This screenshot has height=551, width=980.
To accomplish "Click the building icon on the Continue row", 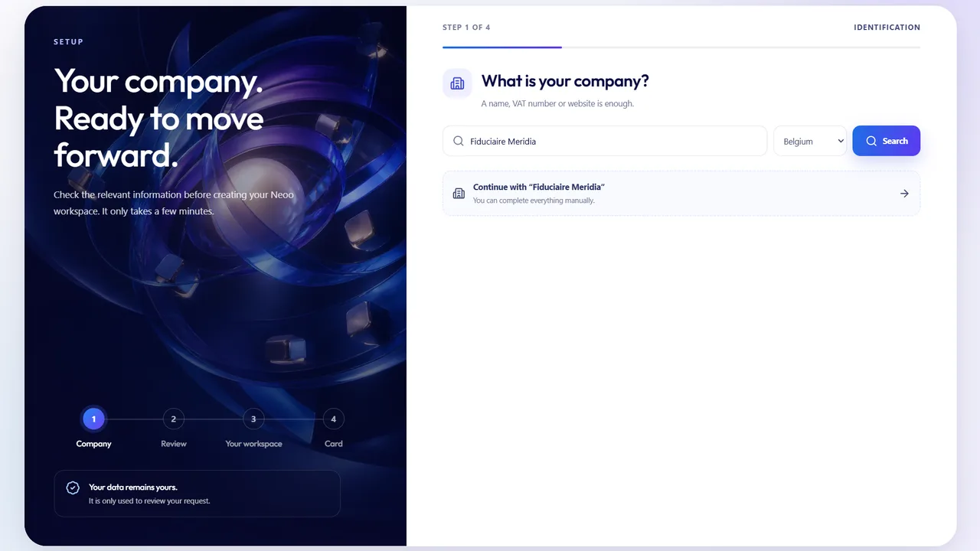I will click(459, 194).
